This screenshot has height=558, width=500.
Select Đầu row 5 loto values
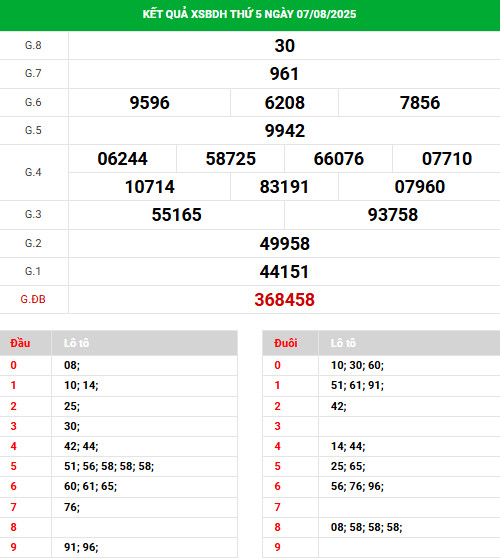[x=109, y=466]
